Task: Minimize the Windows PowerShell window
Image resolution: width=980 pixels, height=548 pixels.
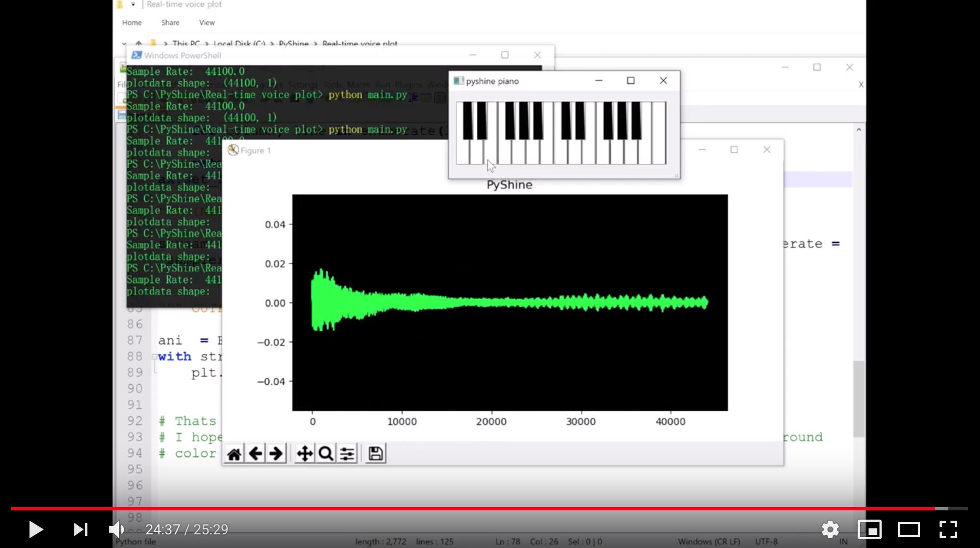Action: point(473,55)
